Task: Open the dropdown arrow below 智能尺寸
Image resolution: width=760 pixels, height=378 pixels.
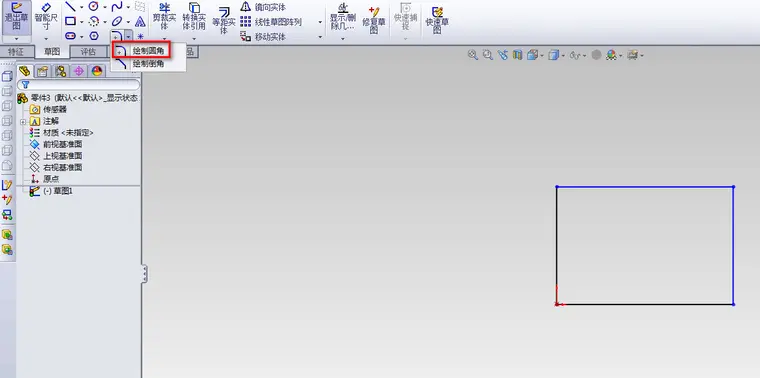Action: coord(46,39)
